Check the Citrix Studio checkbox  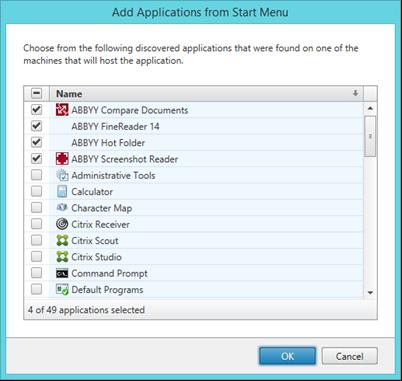[36, 257]
